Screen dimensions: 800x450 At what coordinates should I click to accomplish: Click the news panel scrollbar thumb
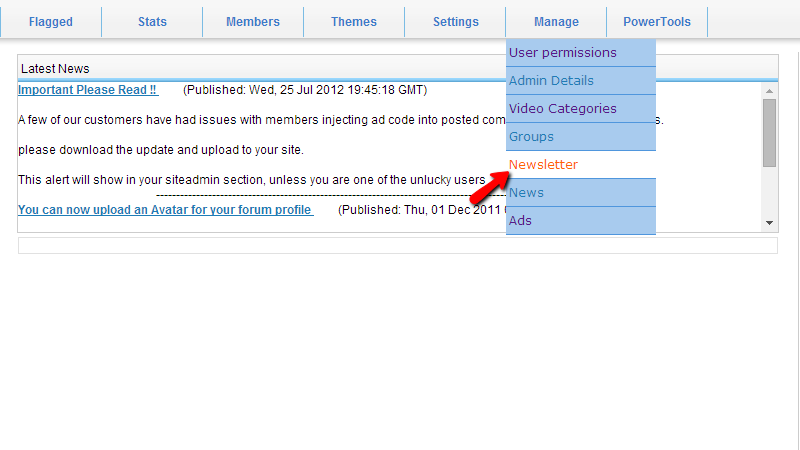769,133
